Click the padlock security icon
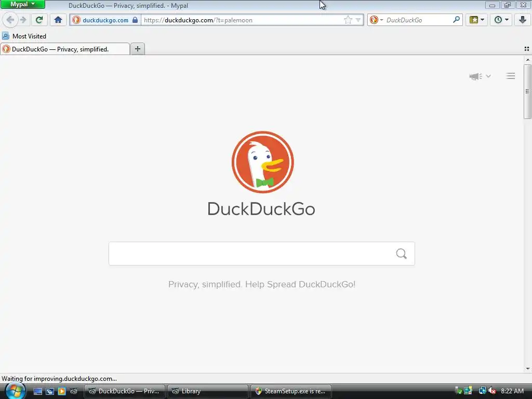This screenshot has height=399, width=532. (x=135, y=20)
